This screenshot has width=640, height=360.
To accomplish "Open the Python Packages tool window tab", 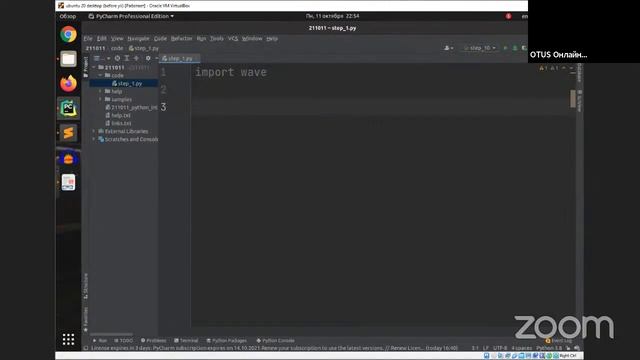I will click(227, 340).
